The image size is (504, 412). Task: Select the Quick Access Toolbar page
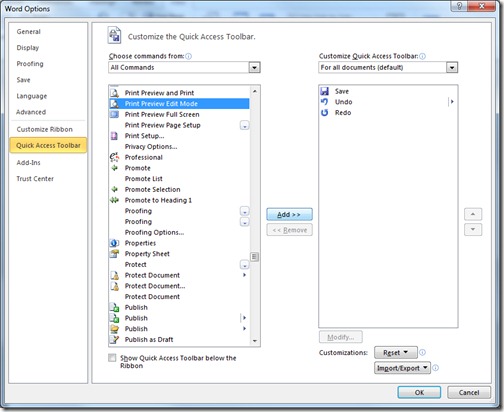click(x=48, y=145)
